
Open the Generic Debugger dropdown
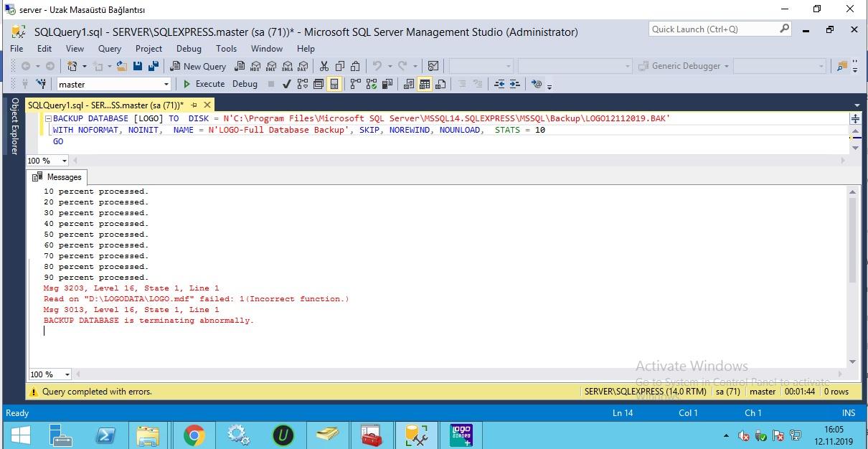(x=726, y=66)
